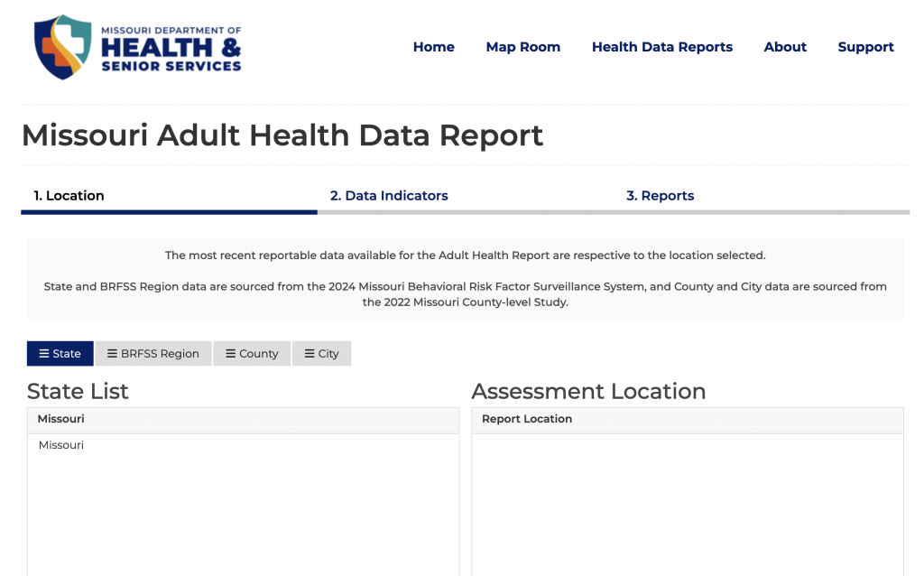Switch to the 2. Data Indicators tab
The image size is (924, 576).
pyautogui.click(x=389, y=196)
